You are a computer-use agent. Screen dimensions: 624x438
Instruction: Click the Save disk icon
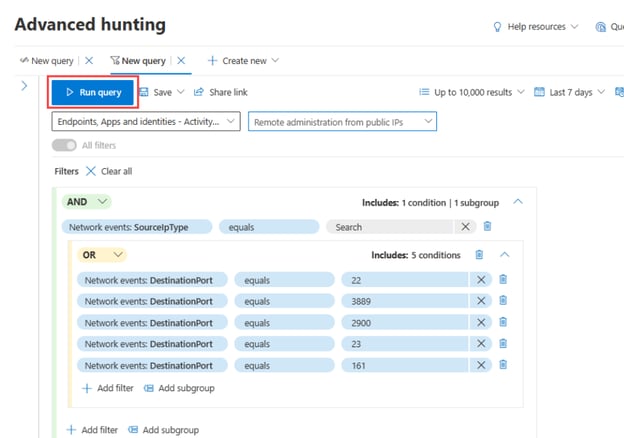[144, 92]
